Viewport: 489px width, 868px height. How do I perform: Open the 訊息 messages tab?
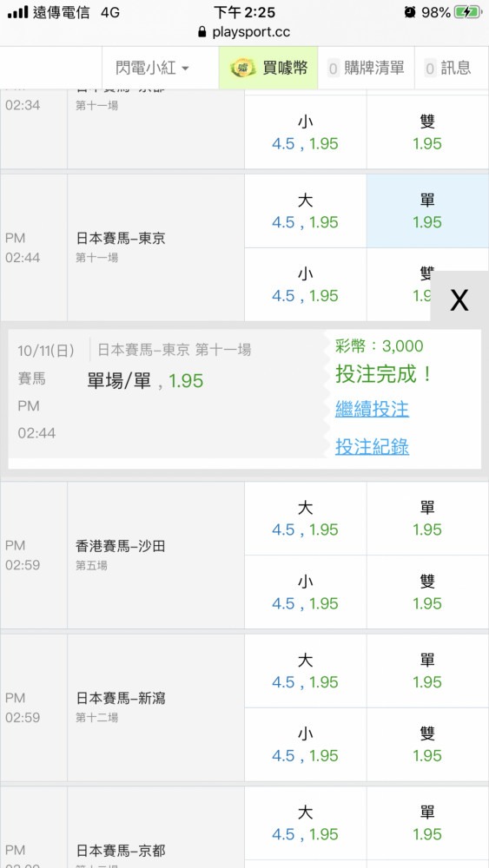coord(452,68)
